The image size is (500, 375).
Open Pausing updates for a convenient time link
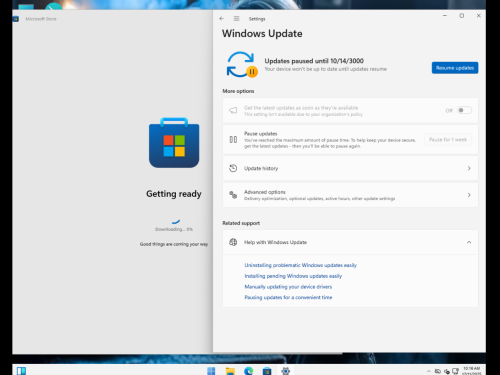[x=288, y=297]
